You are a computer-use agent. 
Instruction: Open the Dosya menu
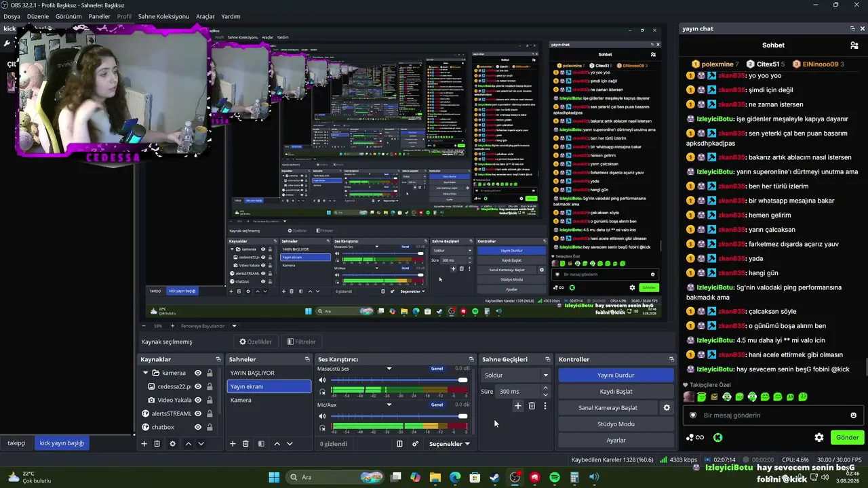tap(12, 16)
